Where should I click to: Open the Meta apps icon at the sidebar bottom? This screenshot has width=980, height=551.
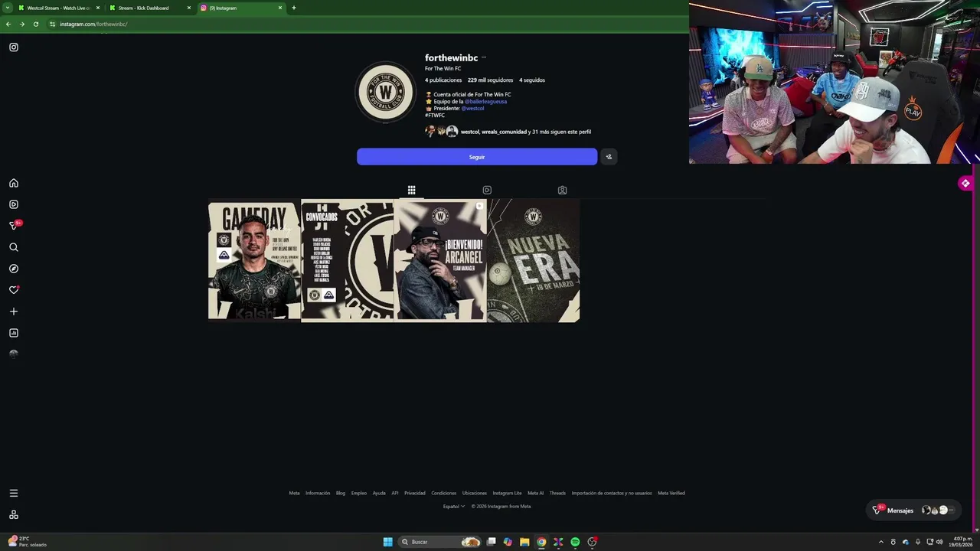coord(14,515)
